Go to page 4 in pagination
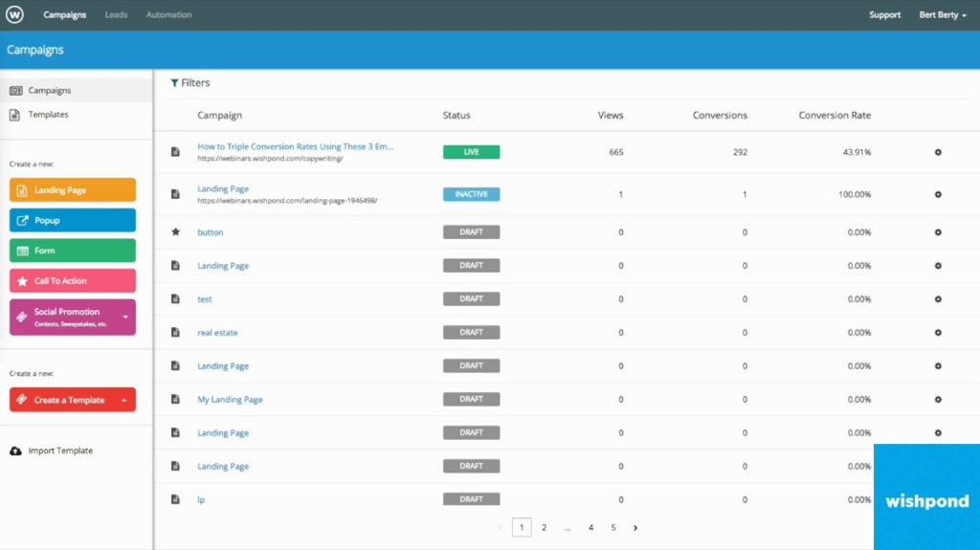Screen dimensions: 980x550 [590, 527]
